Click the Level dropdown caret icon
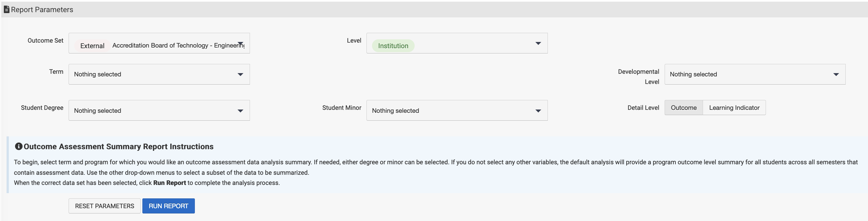Screen dimensions: 868x221 538,43
